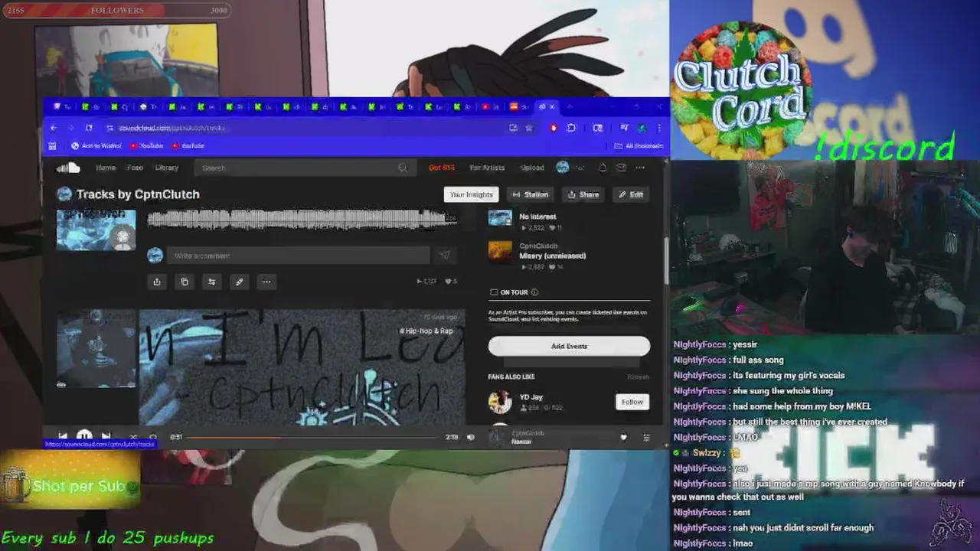Bookmark this page with the star icon
The image size is (980, 551).
[x=528, y=128]
